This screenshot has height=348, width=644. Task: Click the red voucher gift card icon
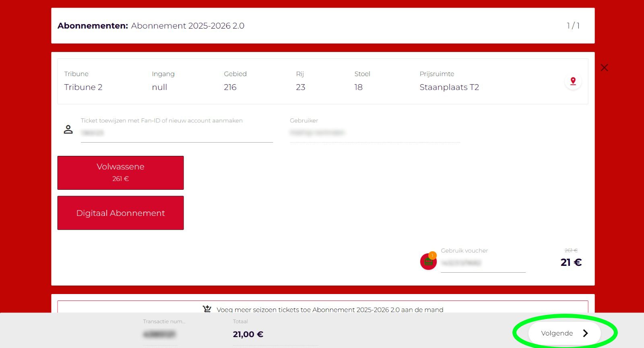click(428, 262)
